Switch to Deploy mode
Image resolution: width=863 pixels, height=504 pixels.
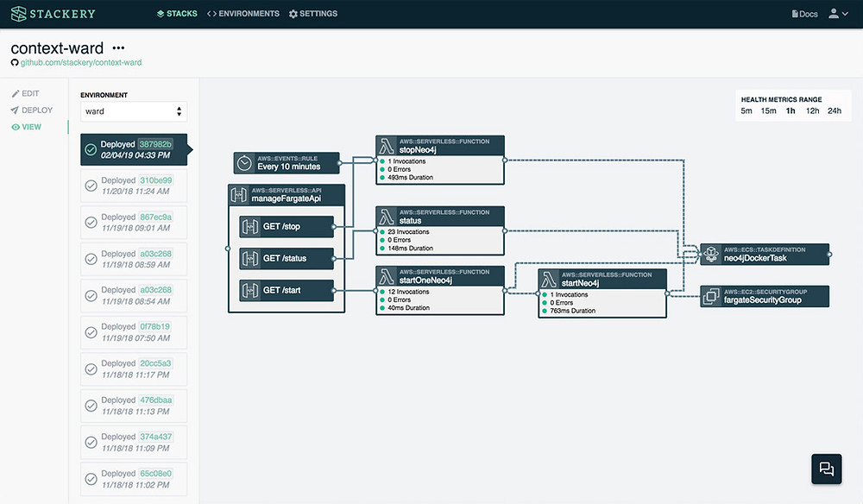(x=32, y=110)
